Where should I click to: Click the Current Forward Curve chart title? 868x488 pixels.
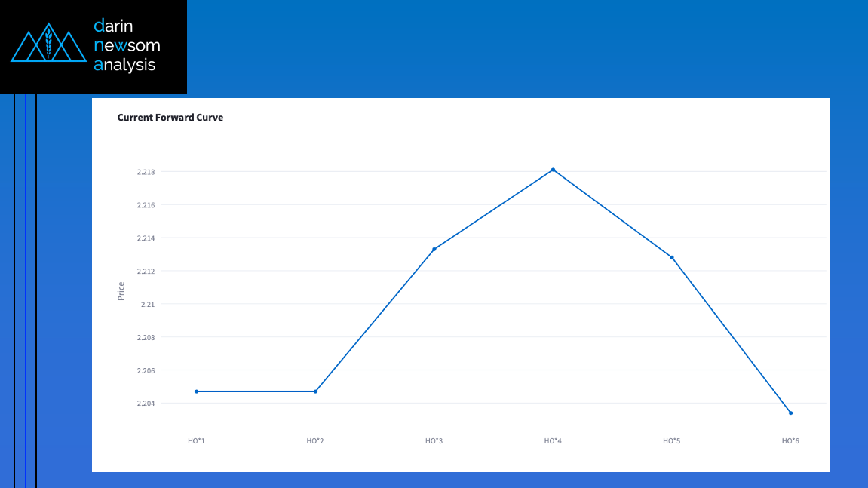point(170,118)
